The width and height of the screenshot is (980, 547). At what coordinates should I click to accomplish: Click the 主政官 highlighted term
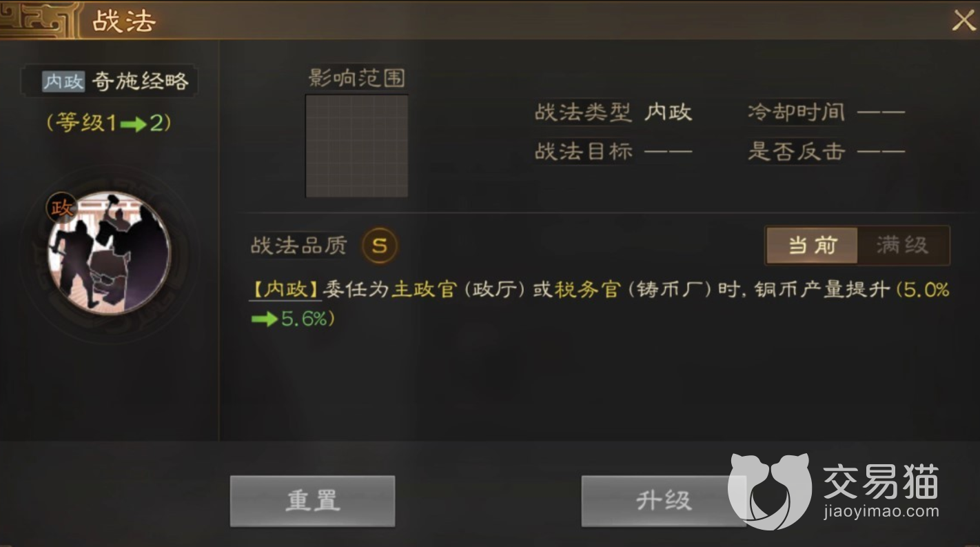pyautogui.click(x=425, y=290)
